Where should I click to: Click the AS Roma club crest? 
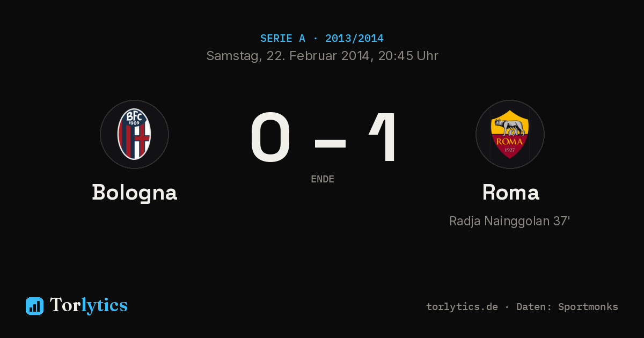point(510,134)
